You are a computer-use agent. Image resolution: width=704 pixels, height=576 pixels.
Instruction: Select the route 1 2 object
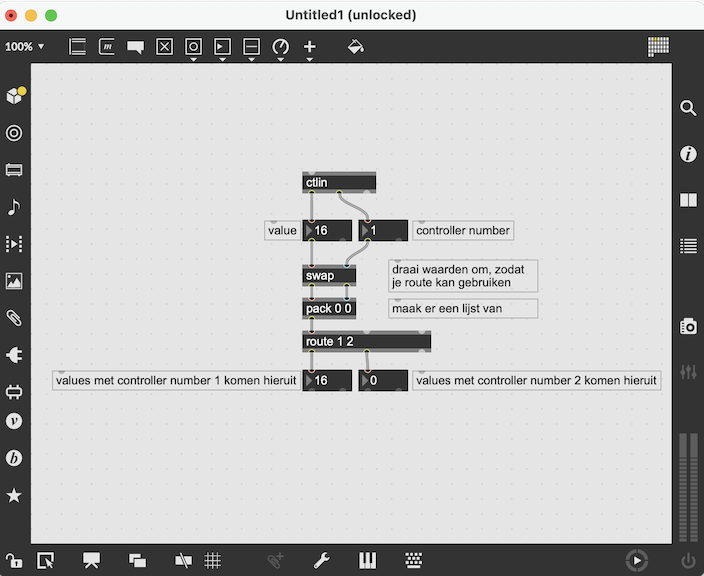click(x=366, y=342)
